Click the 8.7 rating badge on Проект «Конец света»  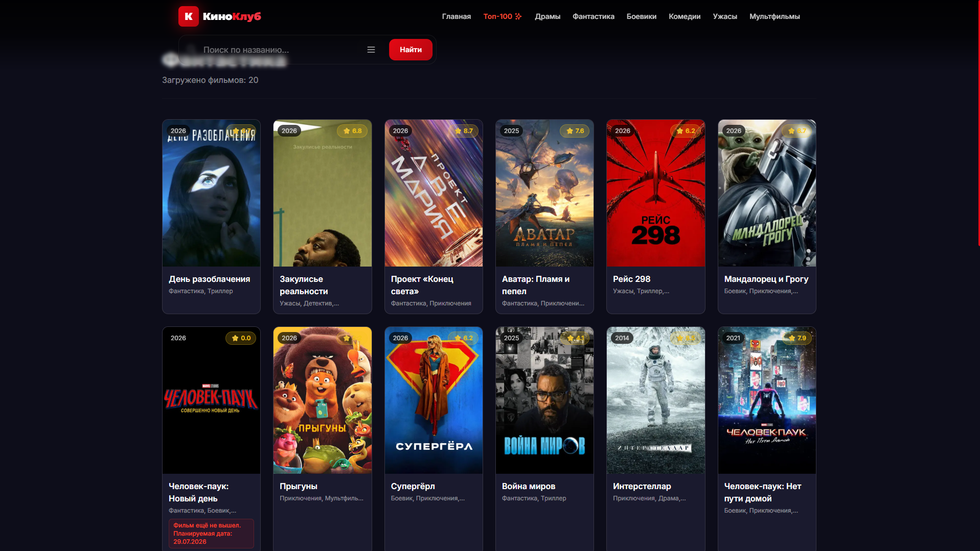click(464, 131)
